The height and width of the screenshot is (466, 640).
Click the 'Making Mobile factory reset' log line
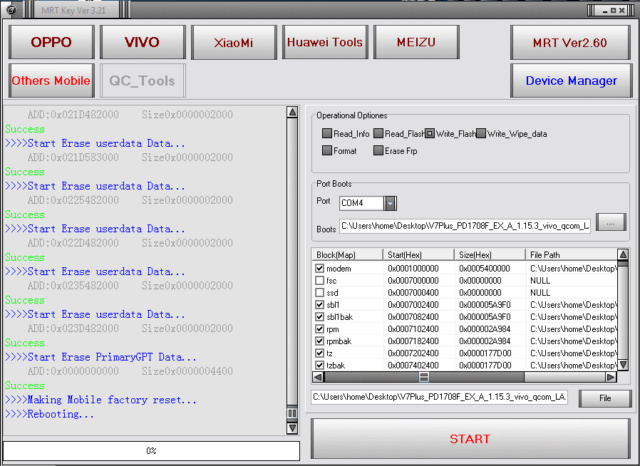click(100, 399)
